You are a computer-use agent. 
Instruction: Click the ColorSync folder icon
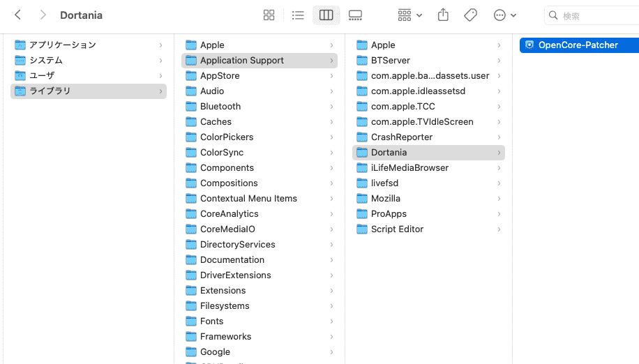click(x=190, y=152)
